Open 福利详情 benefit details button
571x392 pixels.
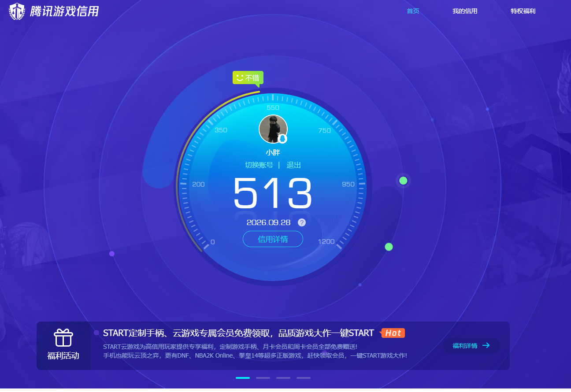[x=471, y=346]
